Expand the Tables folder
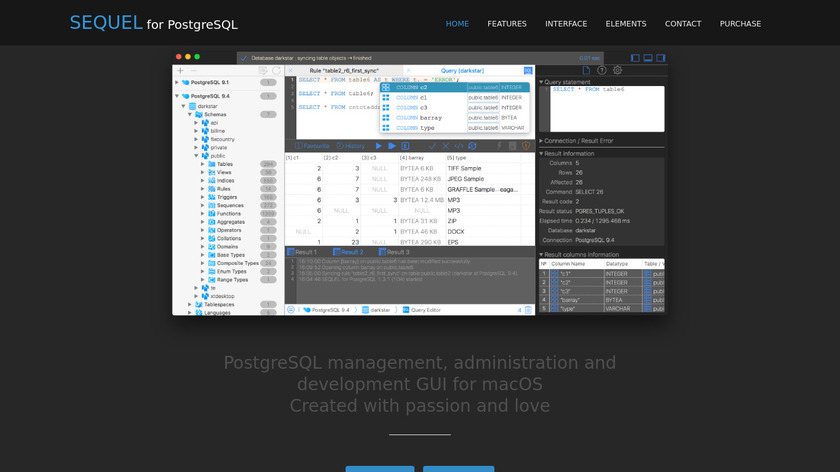The image size is (840, 472). [x=202, y=164]
